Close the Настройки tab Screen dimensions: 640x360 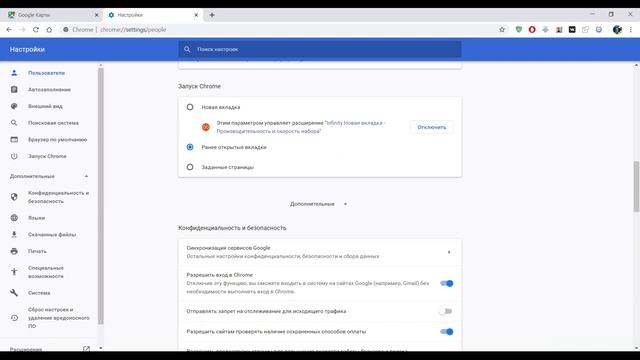(x=196, y=15)
